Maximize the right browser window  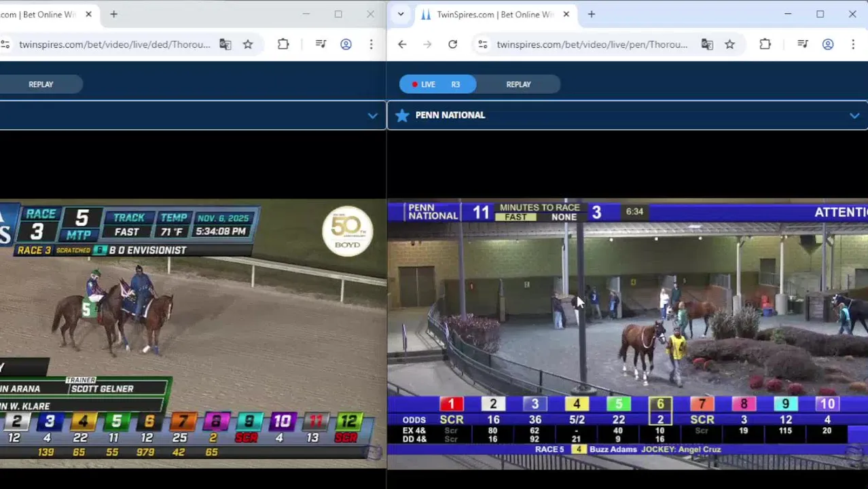click(x=820, y=14)
